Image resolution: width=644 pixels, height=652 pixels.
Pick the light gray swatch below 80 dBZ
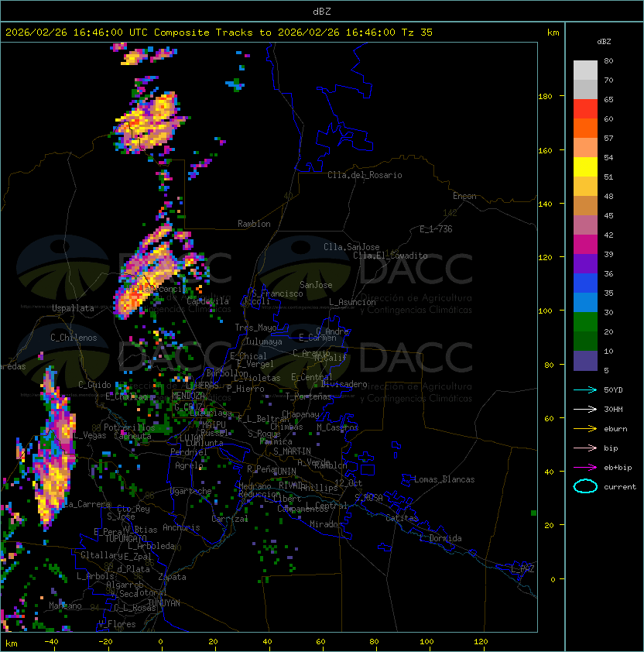coord(585,70)
